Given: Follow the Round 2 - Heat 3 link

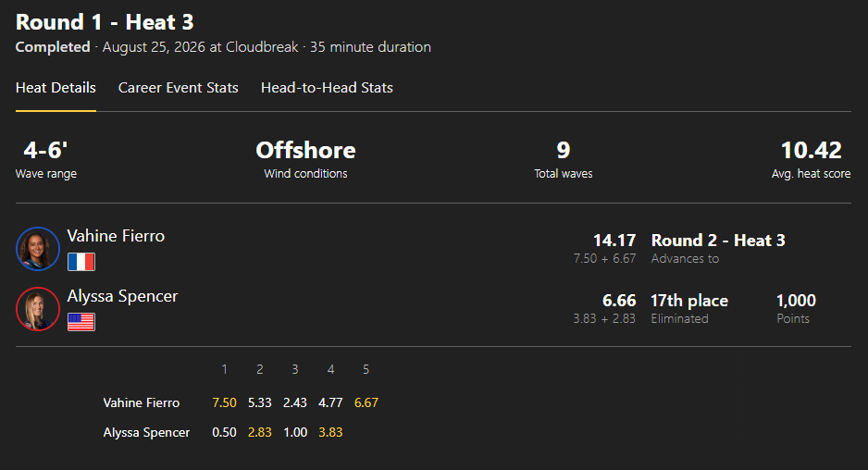Looking at the screenshot, I should tap(718, 241).
